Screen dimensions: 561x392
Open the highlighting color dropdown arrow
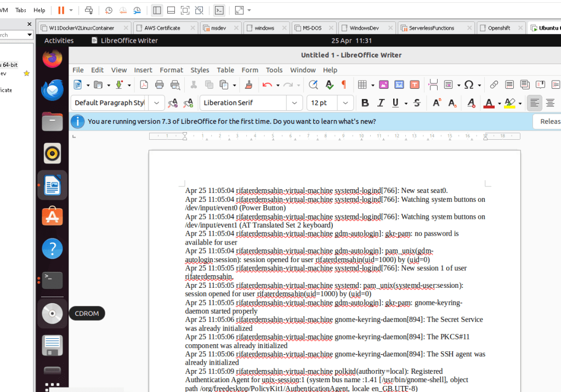(520, 104)
